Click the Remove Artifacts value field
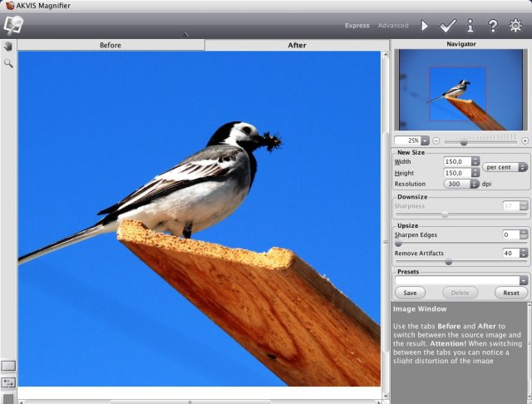 511,253
